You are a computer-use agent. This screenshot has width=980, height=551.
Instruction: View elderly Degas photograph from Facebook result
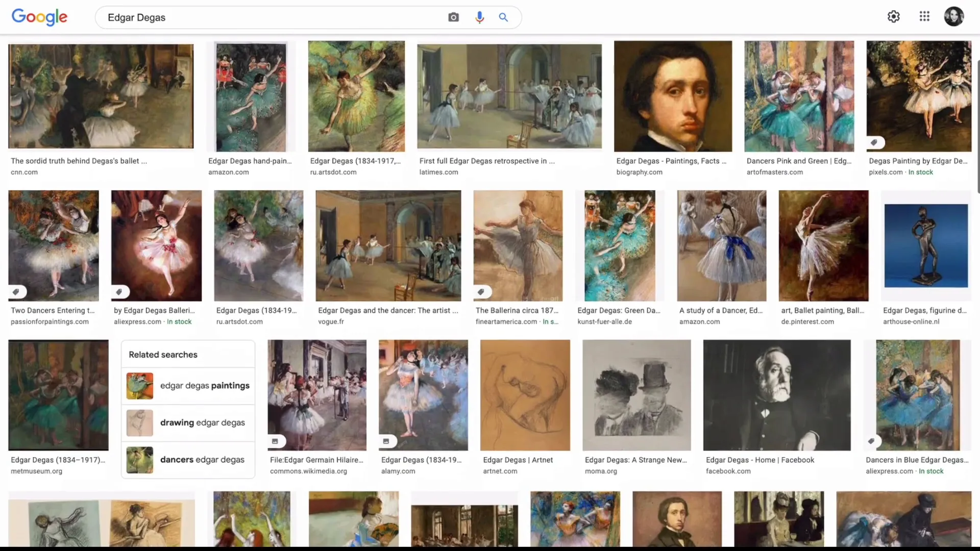[777, 395]
